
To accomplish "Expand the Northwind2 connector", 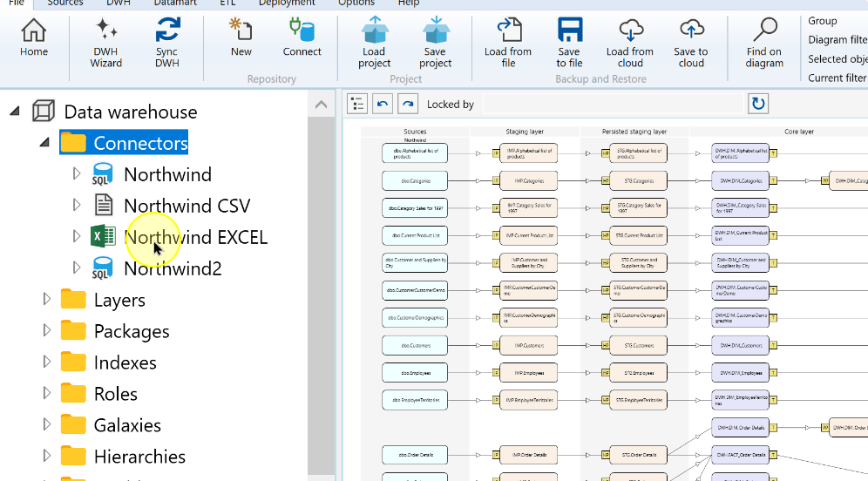I will (77, 268).
